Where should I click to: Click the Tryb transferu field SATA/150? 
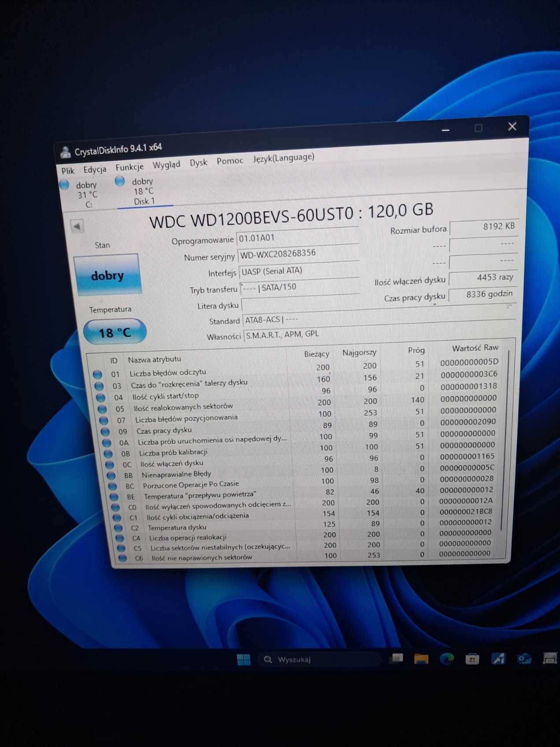[300, 287]
